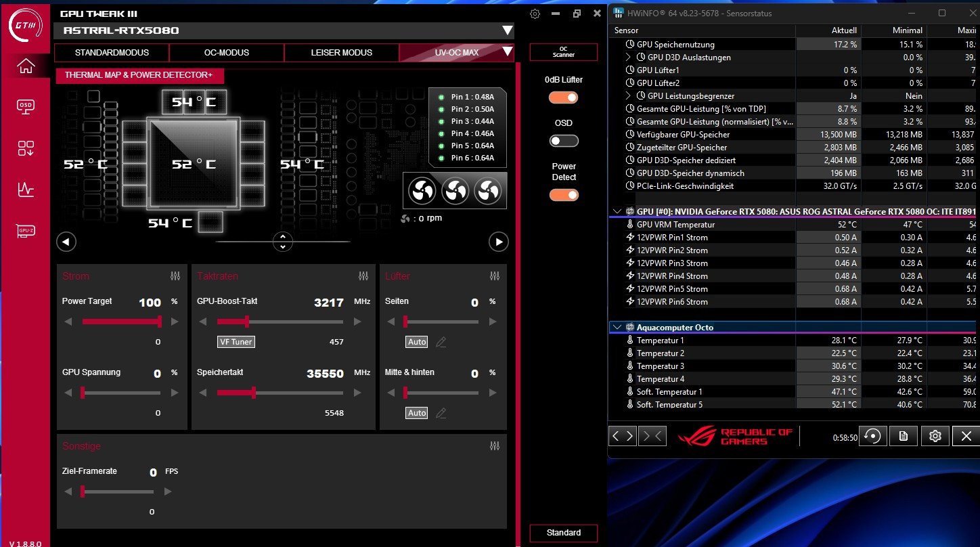Select LEISER MODUS profile tab

point(342,53)
